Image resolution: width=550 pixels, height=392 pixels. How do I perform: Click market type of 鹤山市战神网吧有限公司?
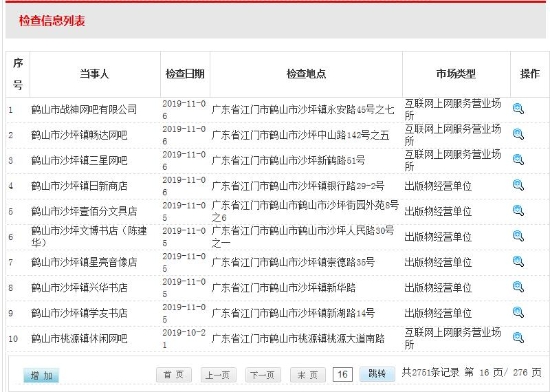pyautogui.click(x=453, y=109)
